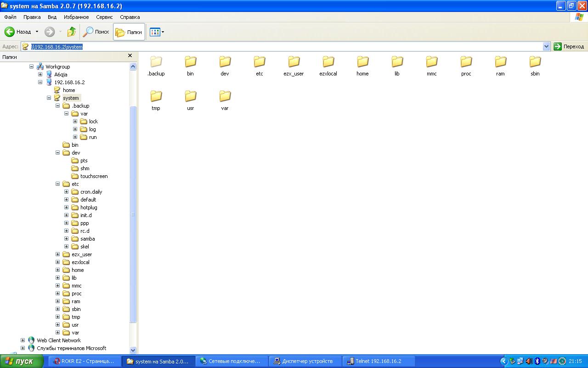Screen dimensions: 588x368
Task: Collapse the .backup tree node
Action: coord(57,106)
